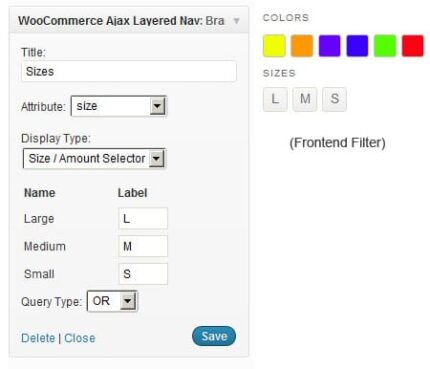Image resolution: width=430 pixels, height=369 pixels.
Task: Open the Query Type OR dropdown
Action: pyautogui.click(x=112, y=301)
